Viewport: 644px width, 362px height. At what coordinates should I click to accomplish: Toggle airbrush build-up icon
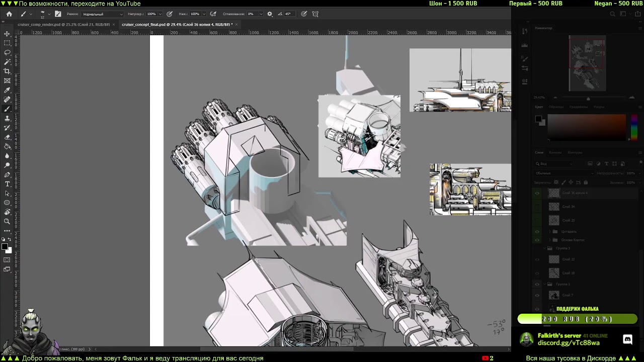(213, 14)
